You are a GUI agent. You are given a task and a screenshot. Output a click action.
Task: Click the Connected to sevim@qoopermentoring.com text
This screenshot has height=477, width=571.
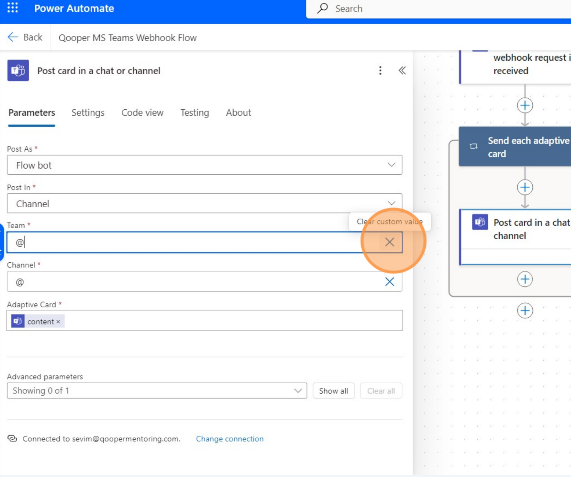point(101,439)
